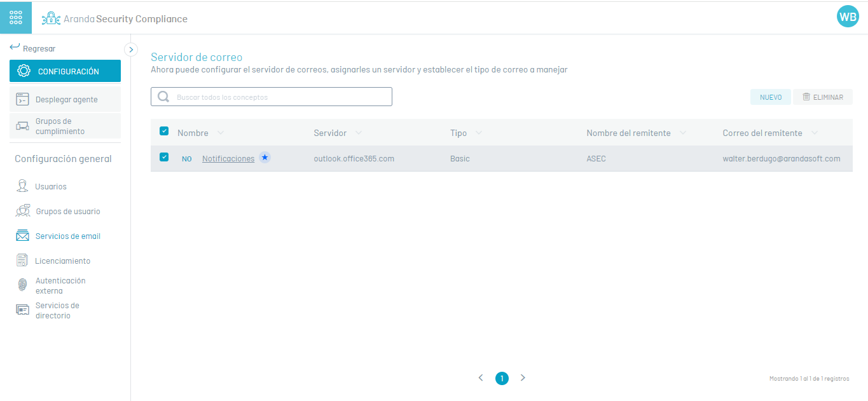This screenshot has height=401, width=868.
Task: Open the Autenticación externa section
Action: (x=60, y=285)
